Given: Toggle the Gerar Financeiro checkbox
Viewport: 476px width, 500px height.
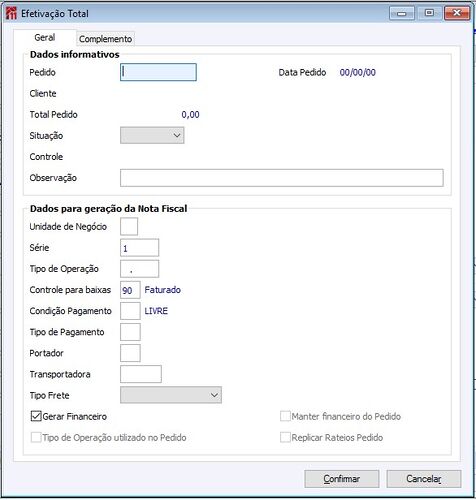Looking at the screenshot, I should pos(36,416).
